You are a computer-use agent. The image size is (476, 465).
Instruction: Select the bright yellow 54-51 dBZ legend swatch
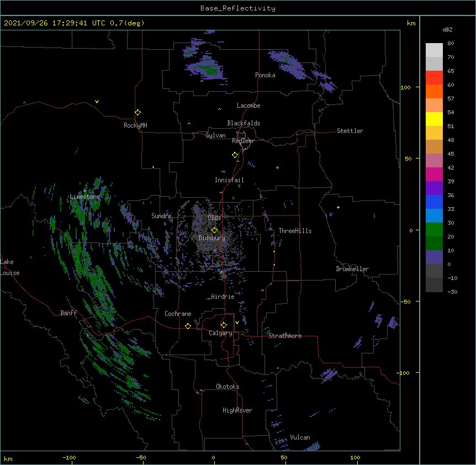(434, 119)
